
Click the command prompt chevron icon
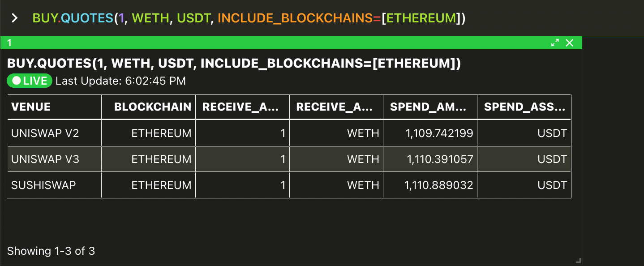pos(15,18)
